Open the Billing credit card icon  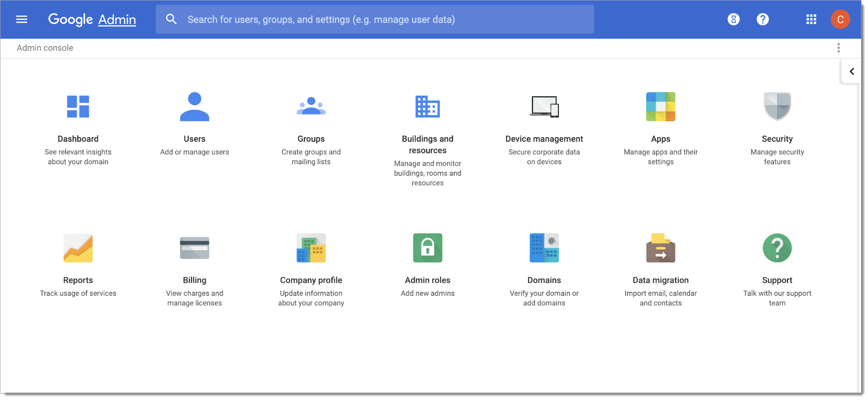tap(195, 248)
